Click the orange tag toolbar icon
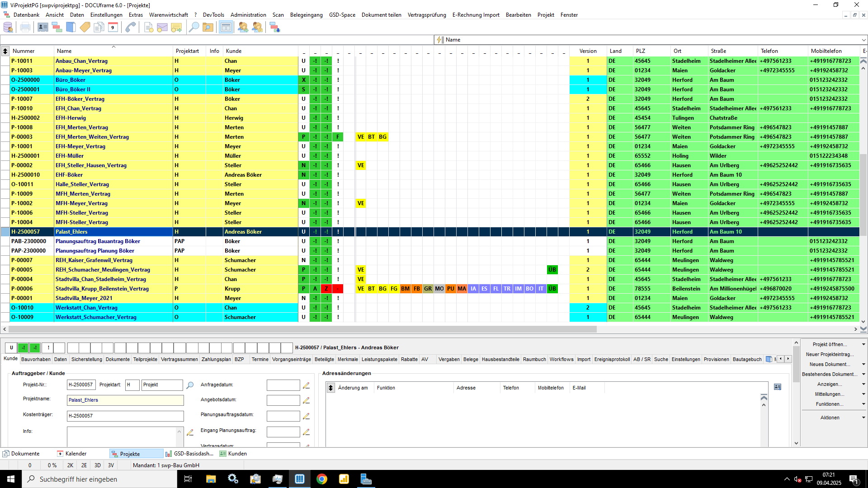This screenshot has height=488, width=868. (85, 28)
